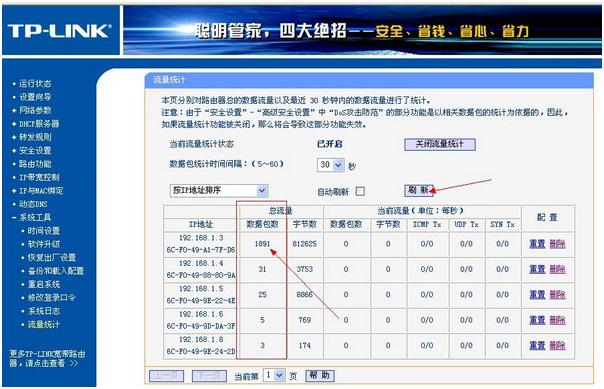604x389 pixels.
Task: Select packet count 1891
Action: [262, 244]
